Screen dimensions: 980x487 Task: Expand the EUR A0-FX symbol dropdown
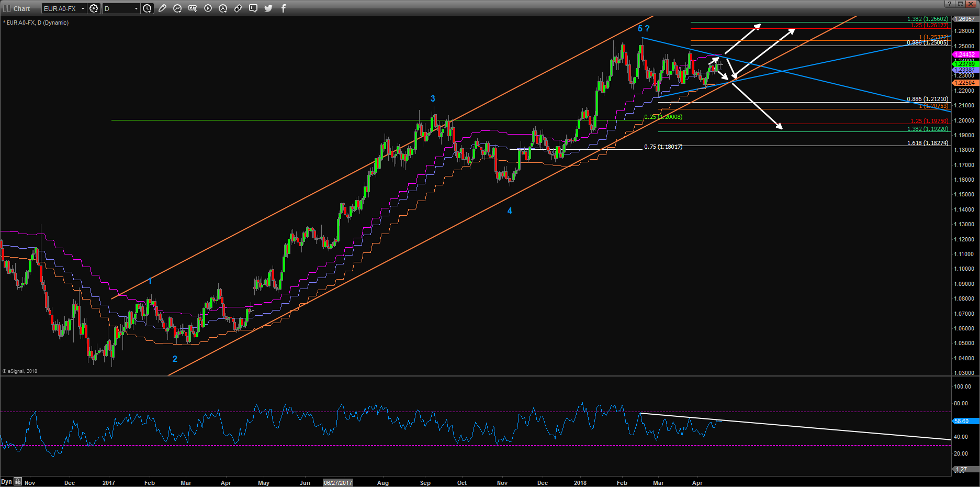[x=83, y=8]
